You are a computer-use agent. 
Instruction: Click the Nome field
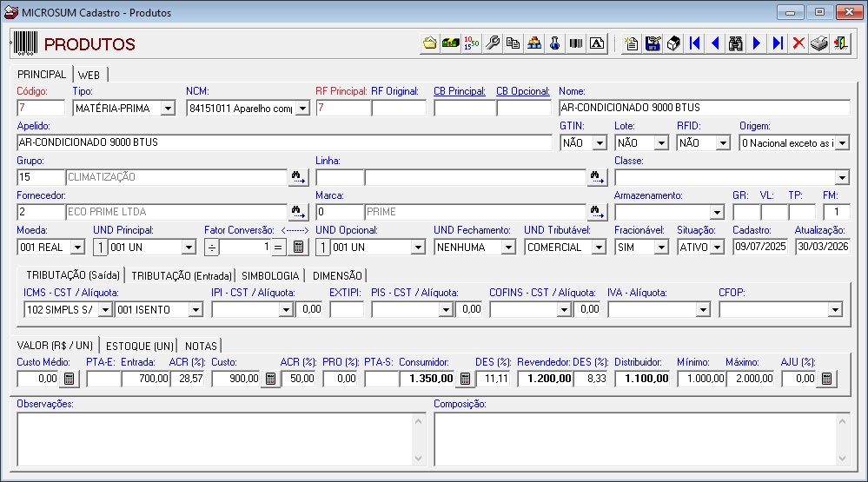click(704, 108)
